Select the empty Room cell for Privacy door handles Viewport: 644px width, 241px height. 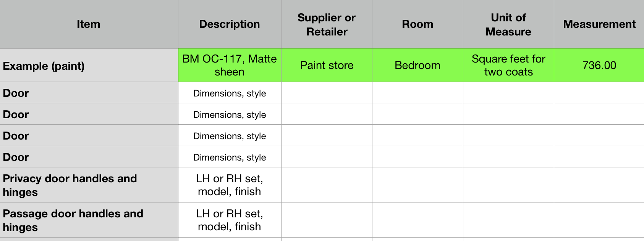[417, 185]
